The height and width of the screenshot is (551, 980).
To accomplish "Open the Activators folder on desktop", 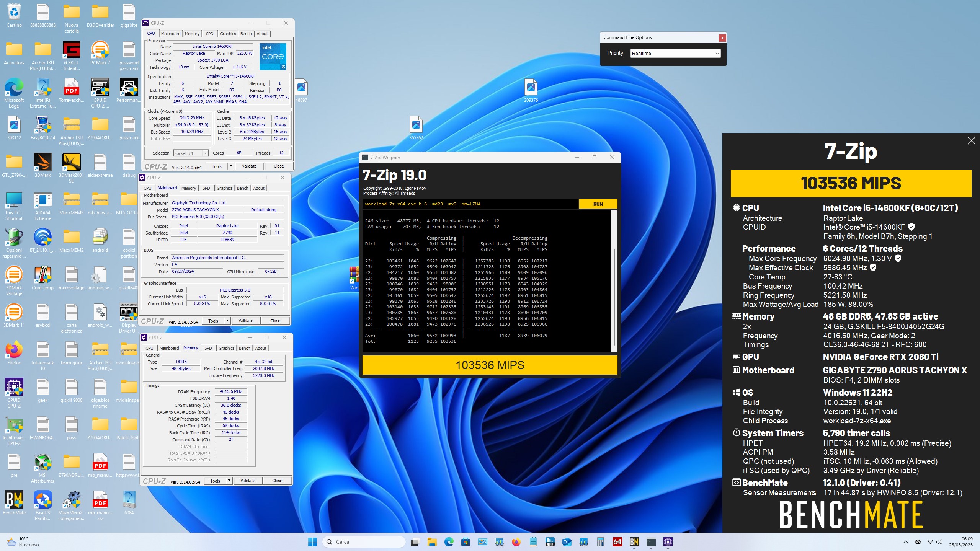I will click(14, 54).
